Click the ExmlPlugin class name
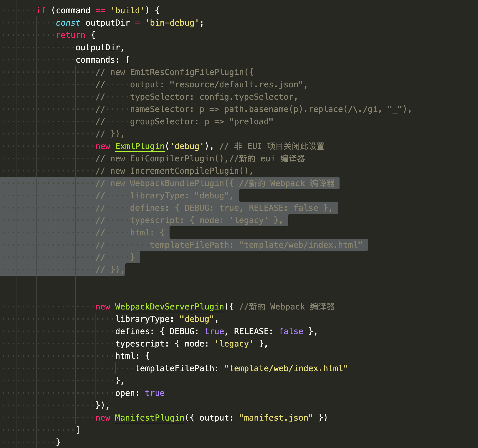 140,146
